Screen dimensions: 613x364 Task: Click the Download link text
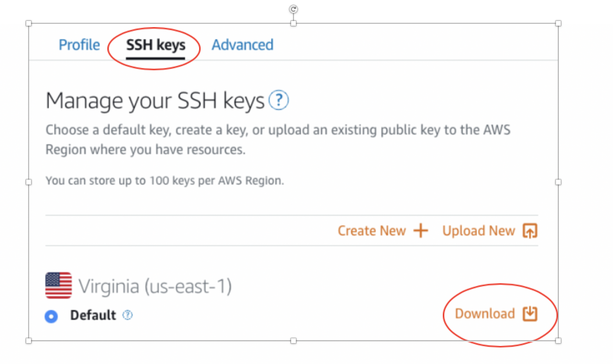pyautogui.click(x=485, y=313)
